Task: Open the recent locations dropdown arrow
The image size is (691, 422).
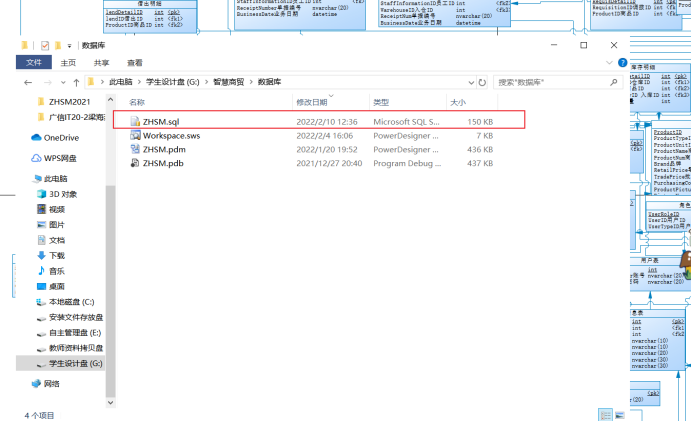Action: click(x=63, y=82)
